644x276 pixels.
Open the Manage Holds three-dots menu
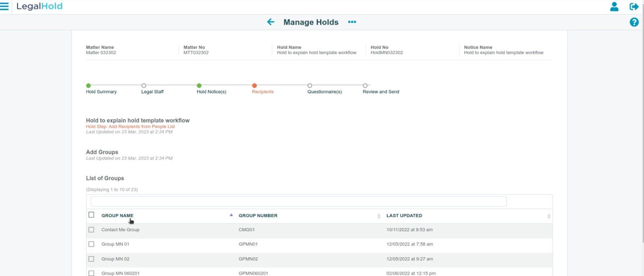(352, 22)
